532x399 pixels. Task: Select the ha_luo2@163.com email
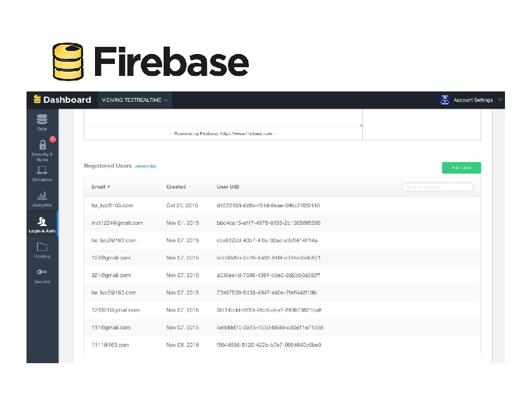coord(114,240)
